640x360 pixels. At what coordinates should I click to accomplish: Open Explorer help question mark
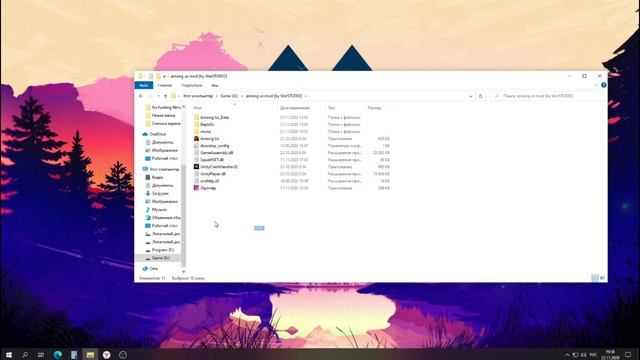coord(603,85)
